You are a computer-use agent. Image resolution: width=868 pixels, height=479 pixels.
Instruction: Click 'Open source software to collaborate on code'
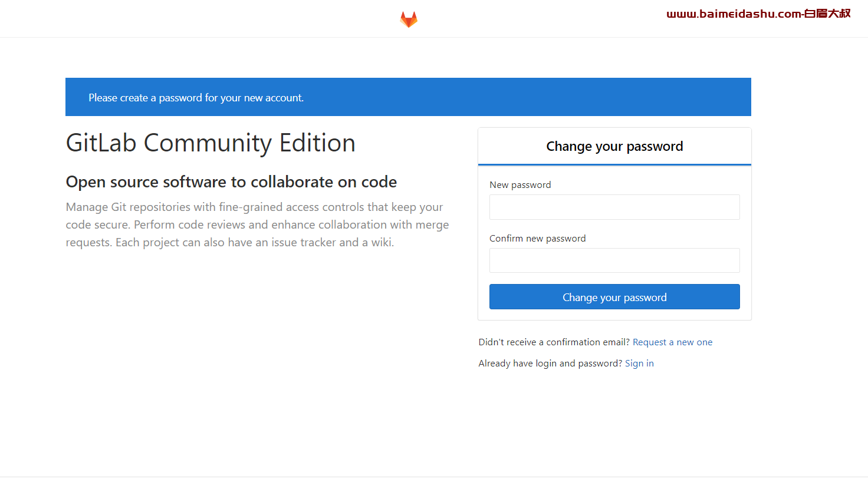click(x=231, y=182)
